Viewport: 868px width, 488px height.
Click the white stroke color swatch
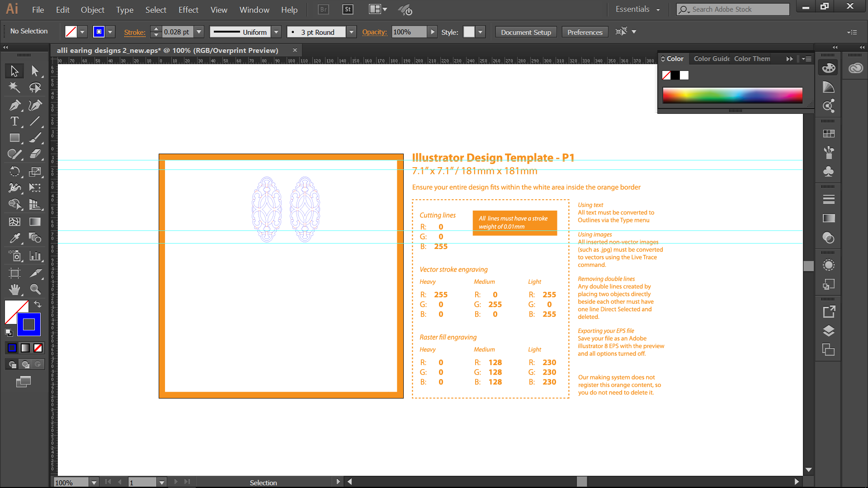click(x=684, y=74)
